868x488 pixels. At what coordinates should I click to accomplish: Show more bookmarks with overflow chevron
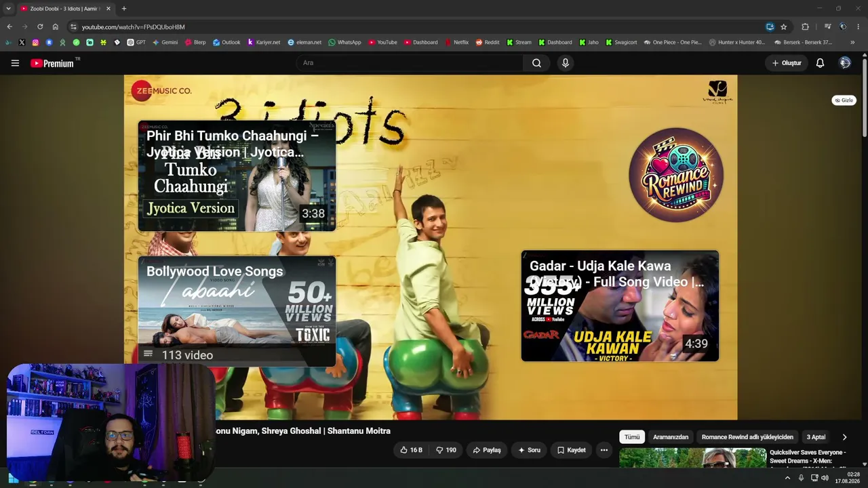pyautogui.click(x=852, y=42)
